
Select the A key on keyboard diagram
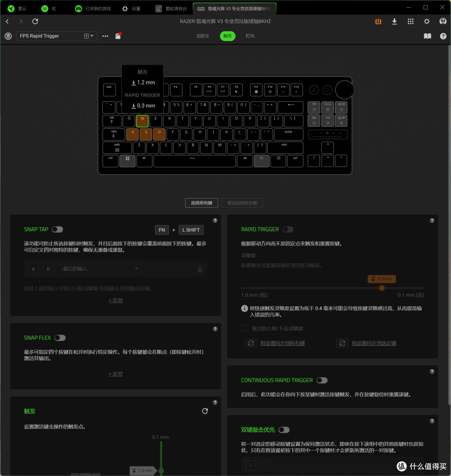coord(132,134)
